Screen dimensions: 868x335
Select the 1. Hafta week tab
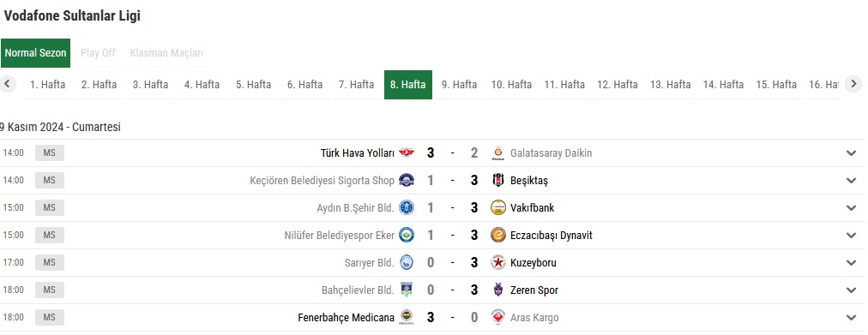coord(48,85)
